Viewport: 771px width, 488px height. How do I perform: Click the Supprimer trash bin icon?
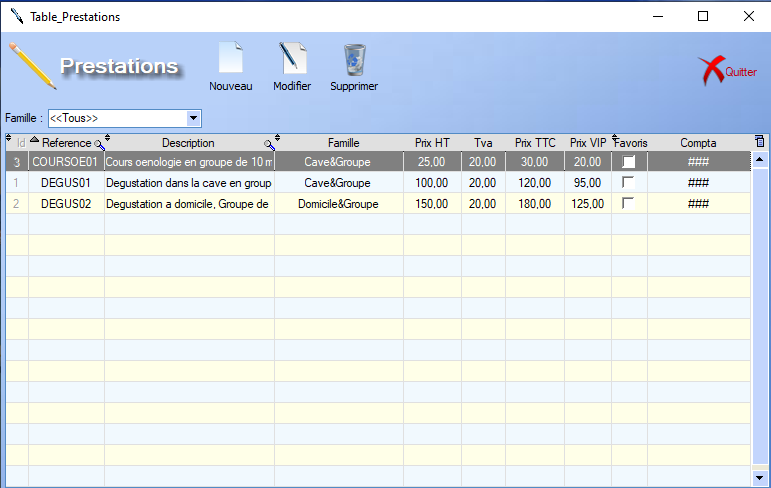point(354,59)
